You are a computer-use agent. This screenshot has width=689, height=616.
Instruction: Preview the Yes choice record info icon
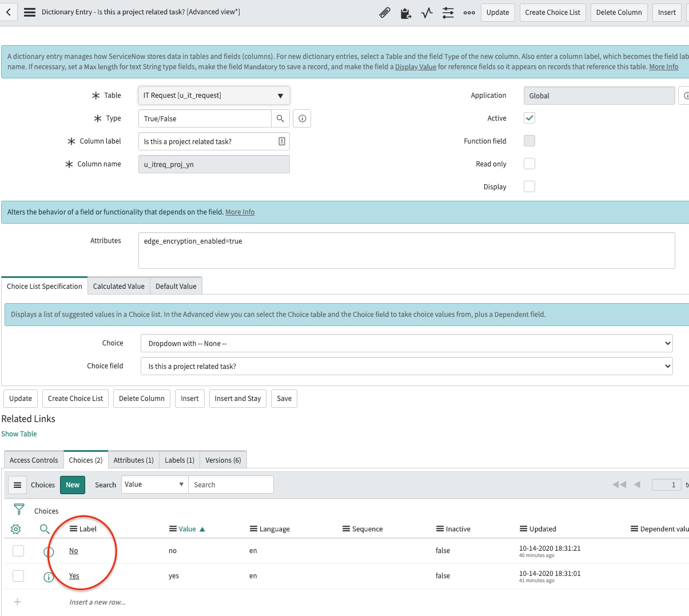pyautogui.click(x=49, y=577)
